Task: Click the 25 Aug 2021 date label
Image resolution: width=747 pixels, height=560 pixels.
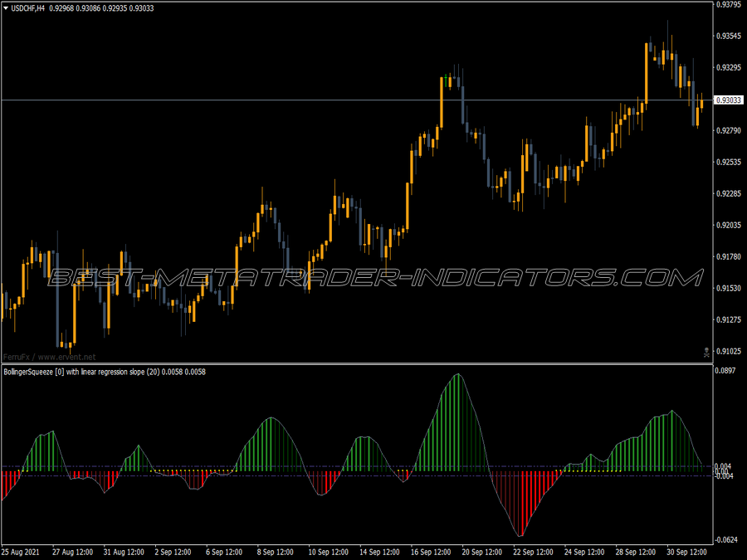Action: pyautogui.click(x=21, y=553)
